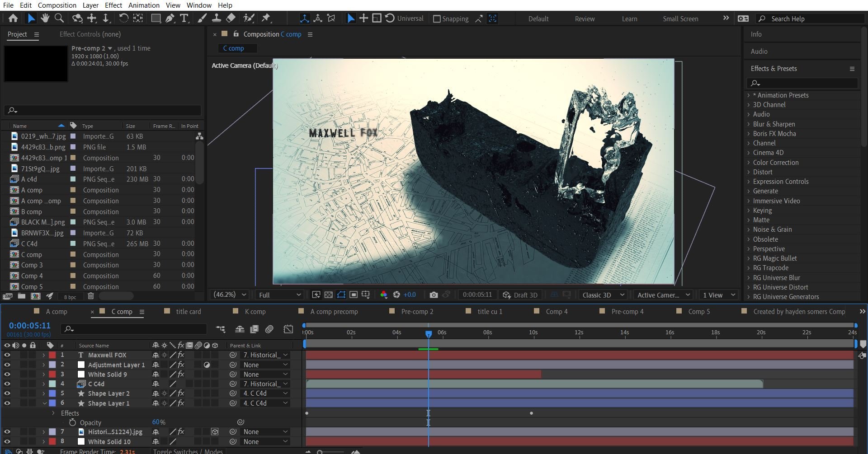Screen dimensions: 868x454
Task: Hide Shape Layer 2 visibility
Action: pos(7,393)
